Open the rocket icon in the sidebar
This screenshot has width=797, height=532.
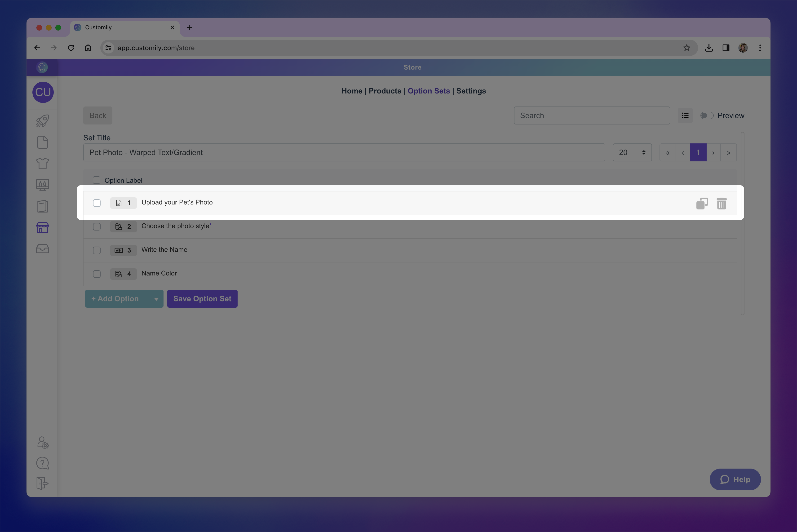point(43,121)
